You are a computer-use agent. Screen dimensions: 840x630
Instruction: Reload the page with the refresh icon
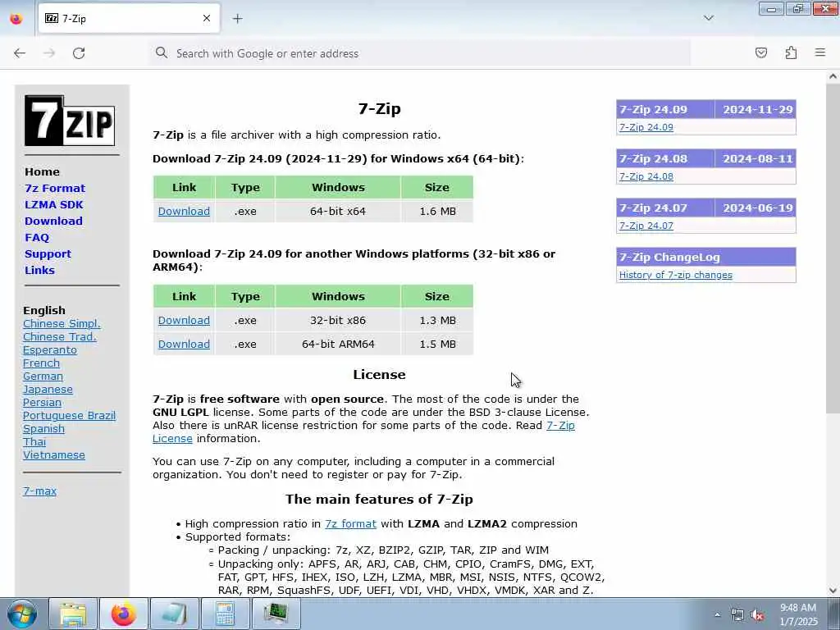click(79, 53)
